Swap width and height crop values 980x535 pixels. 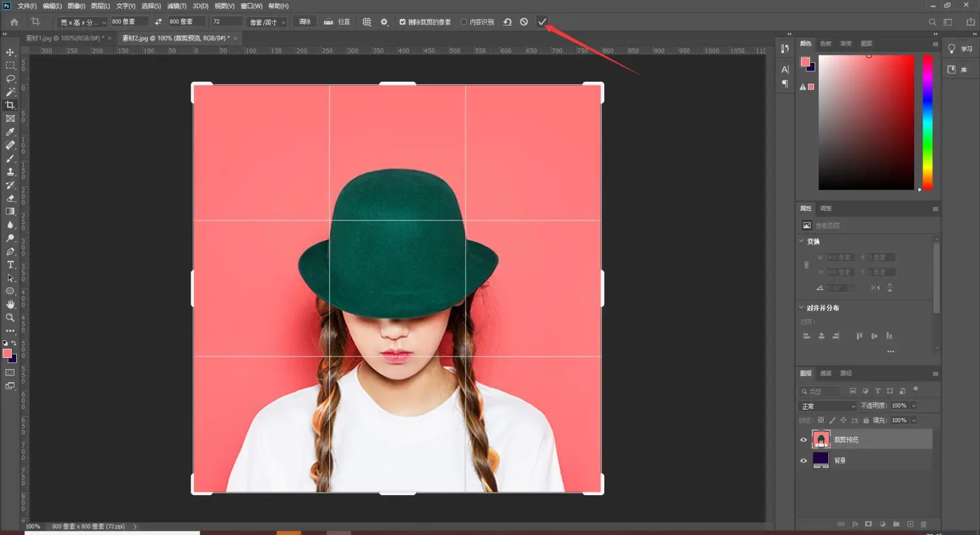pos(158,22)
